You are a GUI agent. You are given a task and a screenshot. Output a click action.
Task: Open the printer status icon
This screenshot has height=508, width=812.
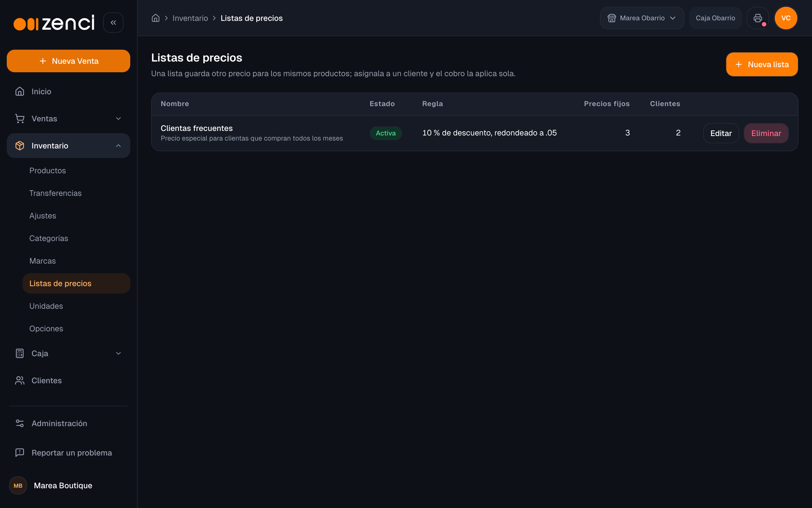pyautogui.click(x=758, y=18)
